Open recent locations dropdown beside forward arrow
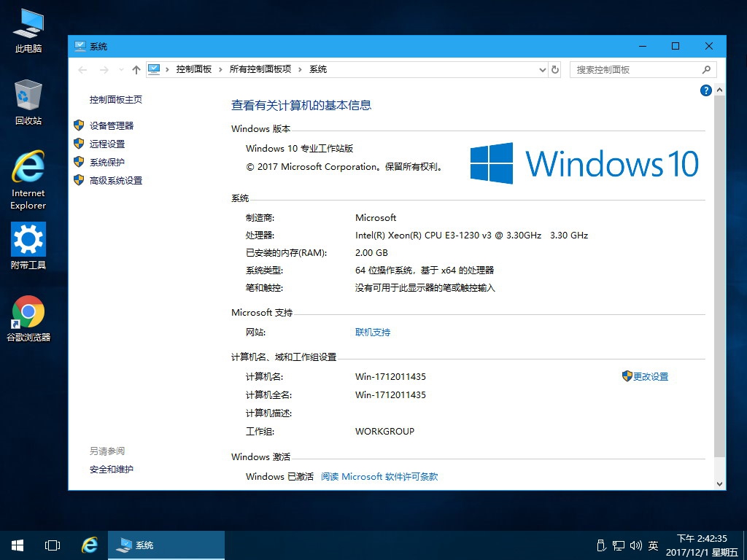This screenshot has width=747, height=560. click(x=121, y=70)
